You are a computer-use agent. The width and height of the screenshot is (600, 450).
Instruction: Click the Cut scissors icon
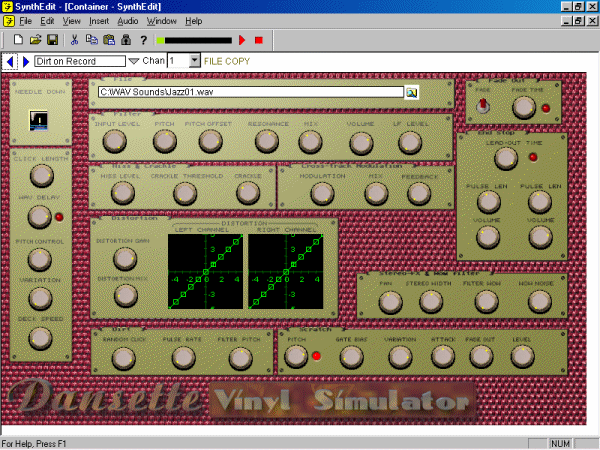point(74,40)
